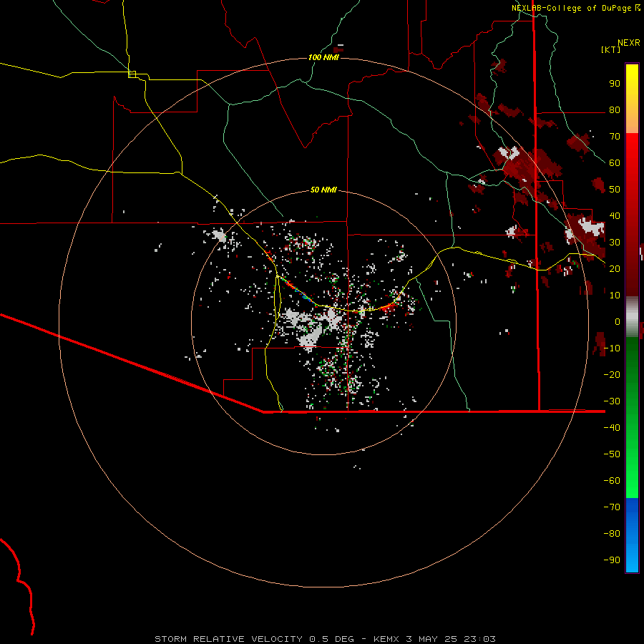Click the NEXR label above the color scale

coord(629,43)
